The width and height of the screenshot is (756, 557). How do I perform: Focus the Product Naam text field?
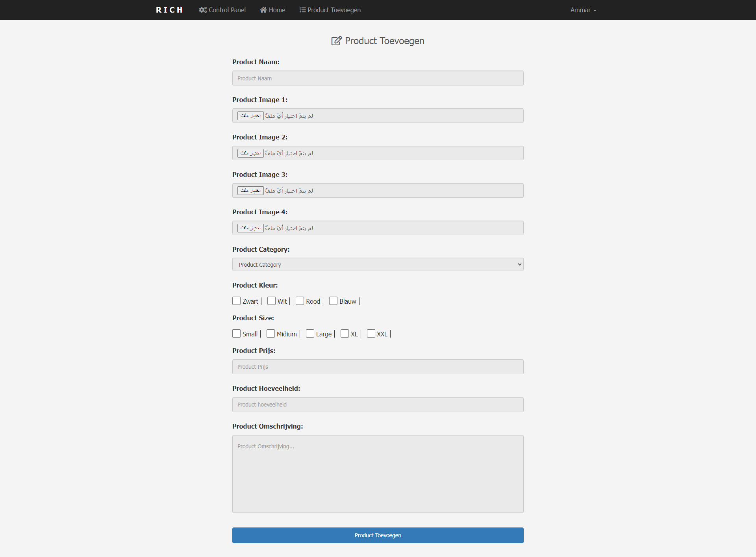click(377, 78)
